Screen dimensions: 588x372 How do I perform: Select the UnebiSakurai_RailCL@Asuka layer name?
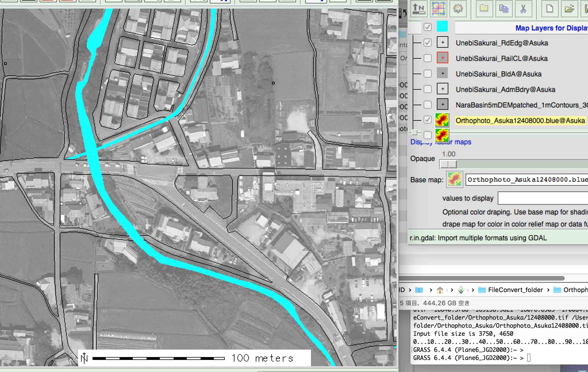coord(502,58)
